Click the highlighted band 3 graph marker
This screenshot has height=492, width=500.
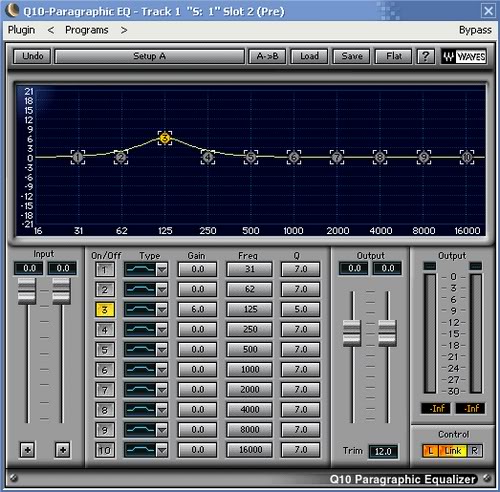pyautogui.click(x=165, y=138)
